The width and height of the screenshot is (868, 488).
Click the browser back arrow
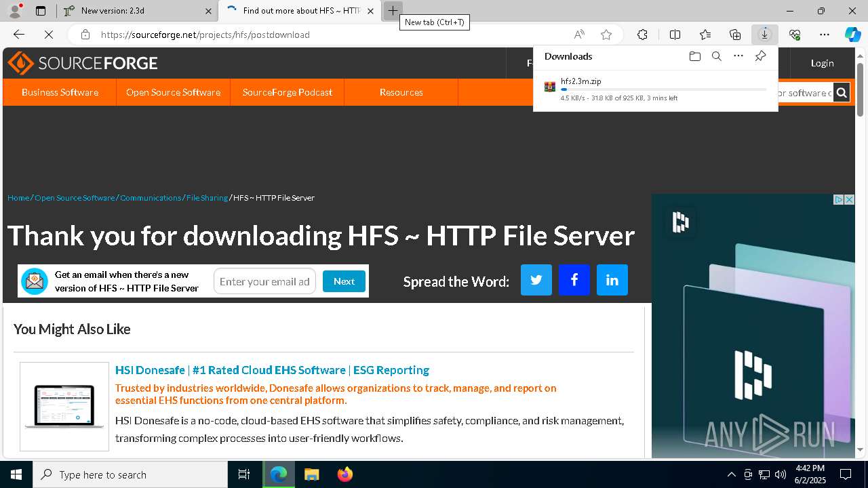[19, 35]
